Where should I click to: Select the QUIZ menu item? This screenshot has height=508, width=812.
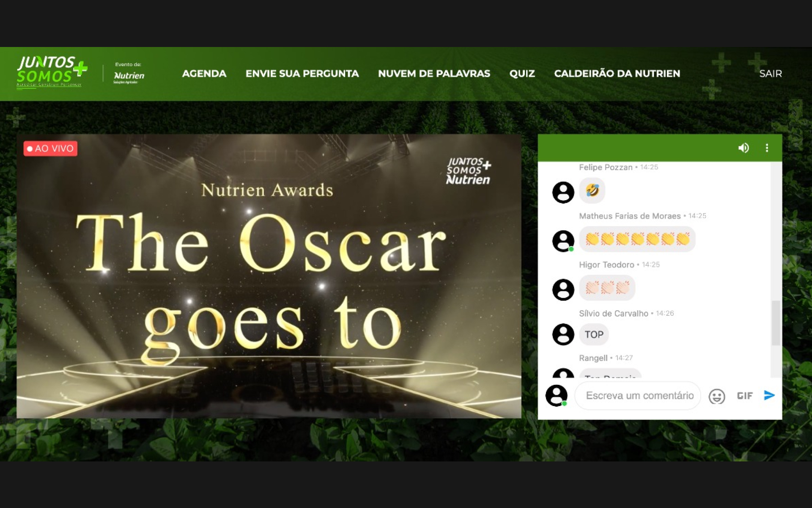[x=522, y=74]
